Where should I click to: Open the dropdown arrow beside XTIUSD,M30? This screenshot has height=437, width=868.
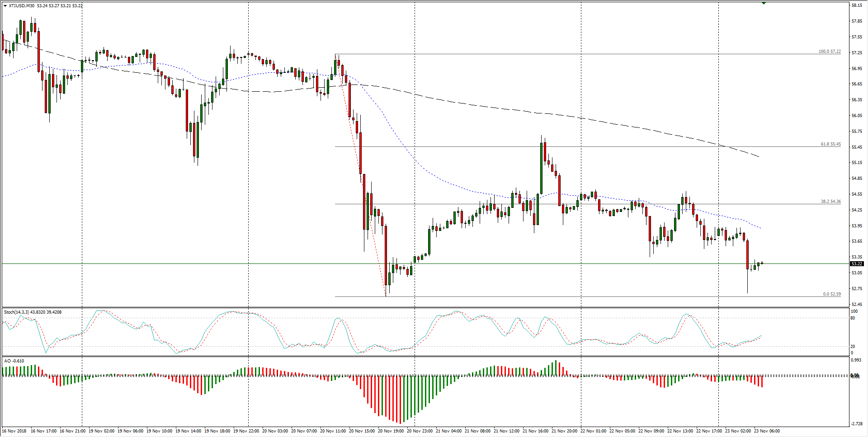[5, 6]
